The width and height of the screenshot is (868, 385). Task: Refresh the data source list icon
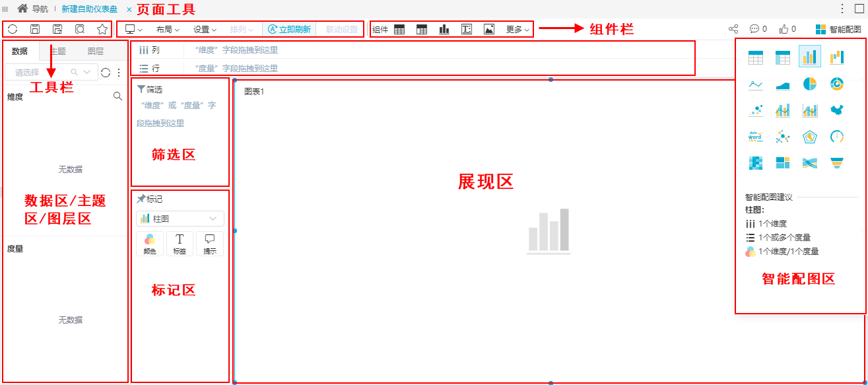[106, 73]
